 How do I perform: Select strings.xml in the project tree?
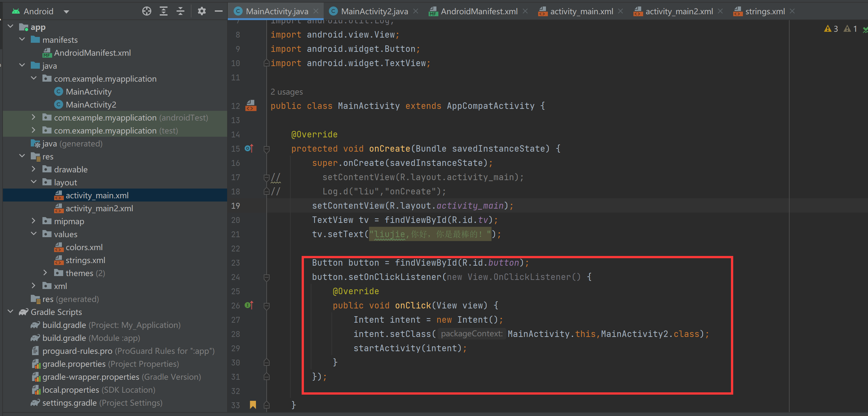80,260
